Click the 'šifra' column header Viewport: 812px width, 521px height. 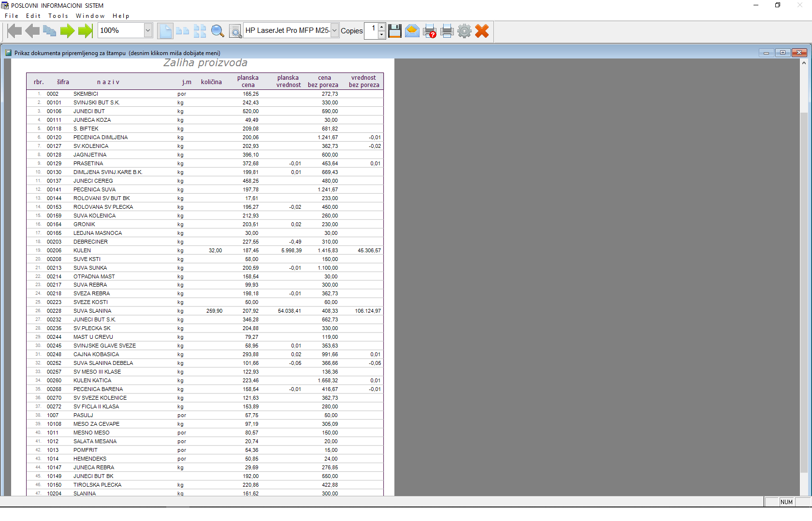(63, 82)
